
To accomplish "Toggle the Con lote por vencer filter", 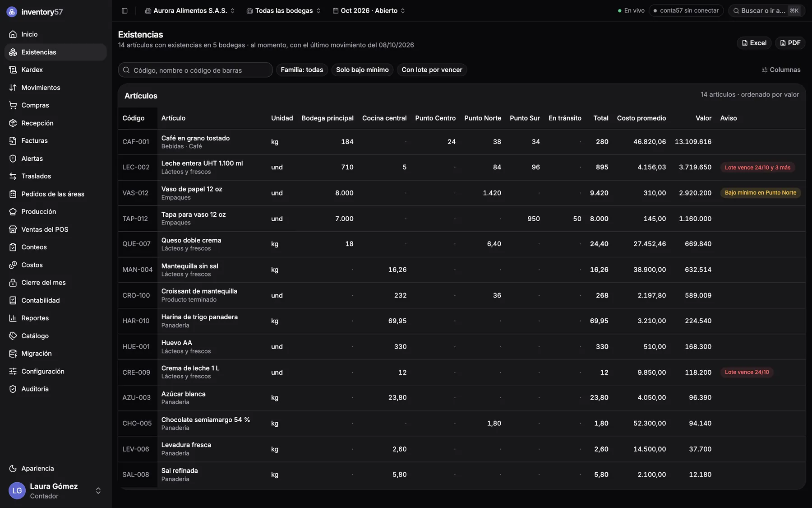I will coord(432,70).
